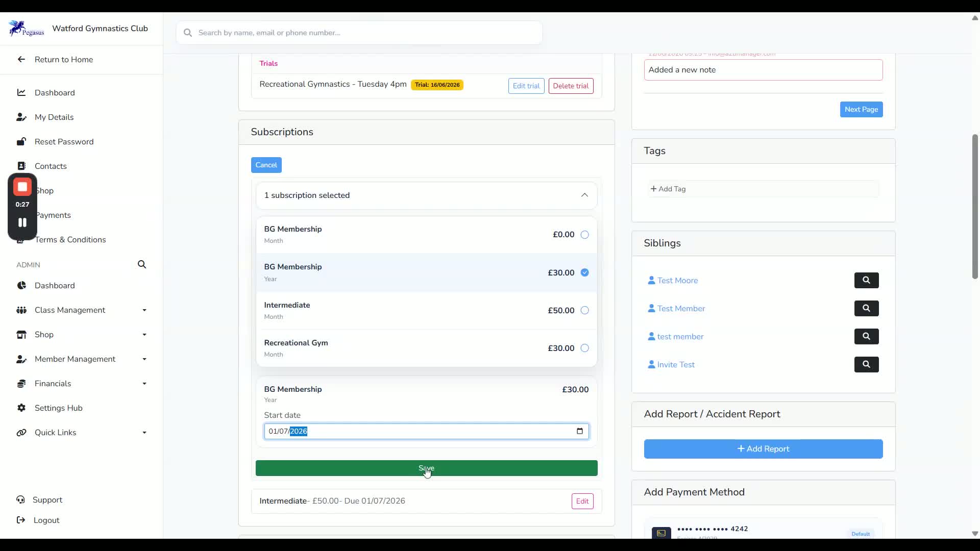Click the search magnifier icon in top bar
The image size is (980, 551).
(x=188, y=33)
